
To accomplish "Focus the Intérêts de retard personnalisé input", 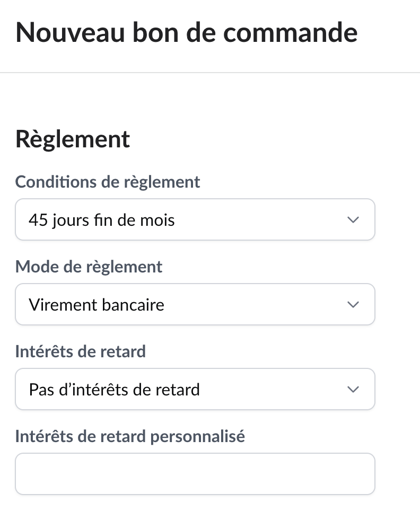I will click(x=195, y=474).
